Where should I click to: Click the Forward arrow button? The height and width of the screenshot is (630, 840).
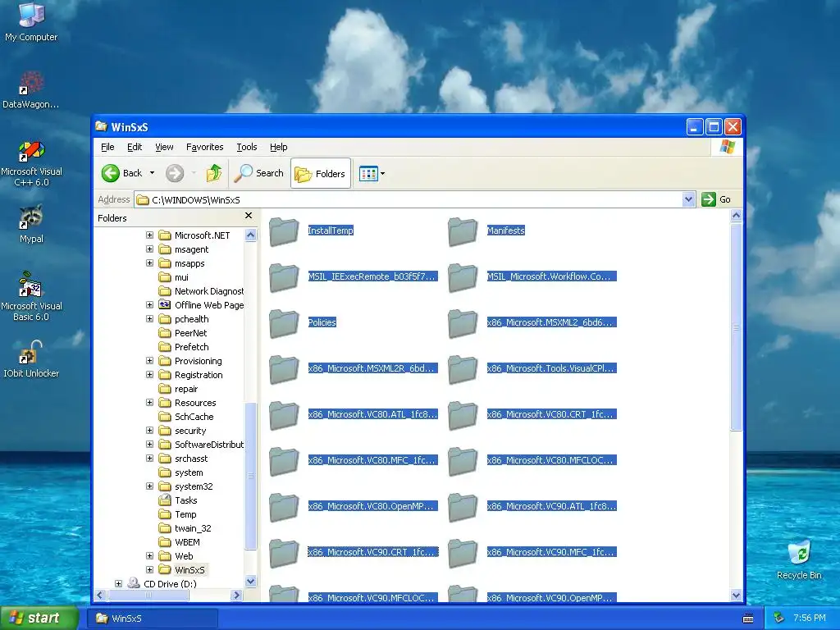point(175,173)
